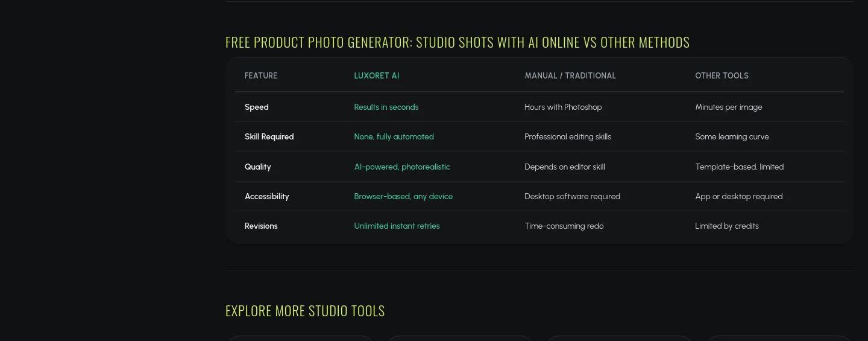
Task: Click the 'Results in seconds' cell
Action: click(x=386, y=107)
